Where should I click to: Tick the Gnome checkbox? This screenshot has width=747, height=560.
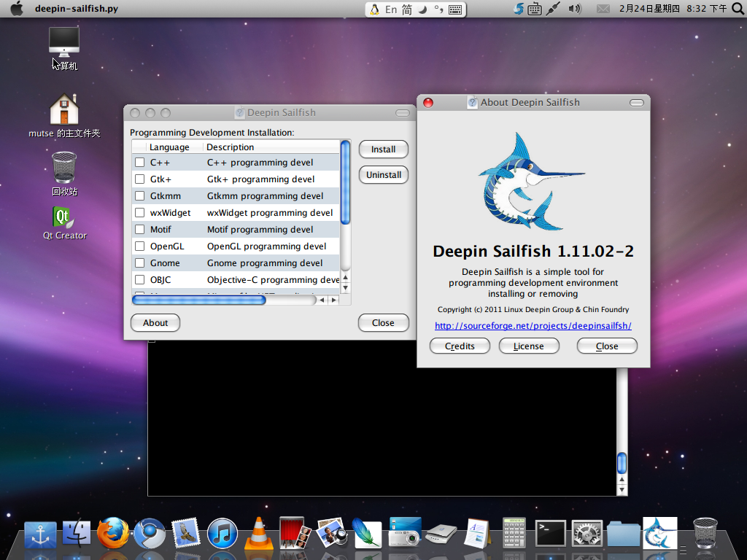click(x=139, y=262)
